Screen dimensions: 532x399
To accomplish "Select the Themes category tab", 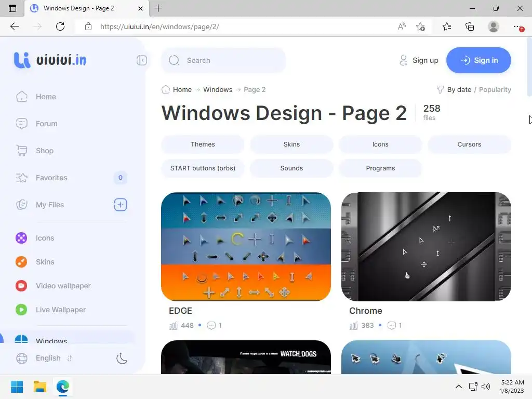I will click(203, 144).
